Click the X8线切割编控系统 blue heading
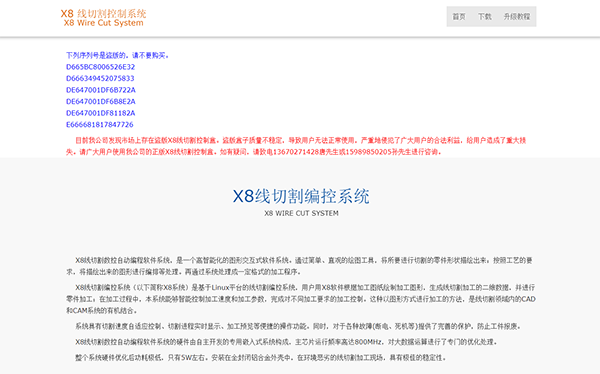The height and width of the screenshot is (374, 600). pos(301,196)
